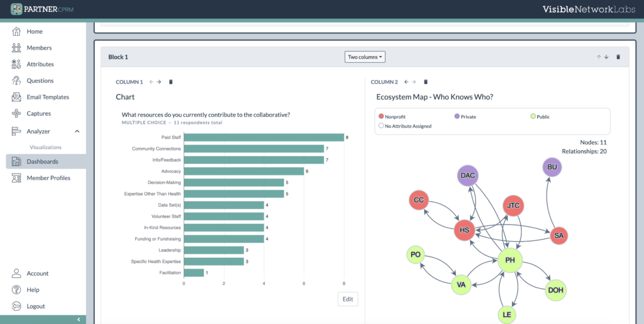Select the HS node in map
The image size is (644, 324).
(465, 230)
